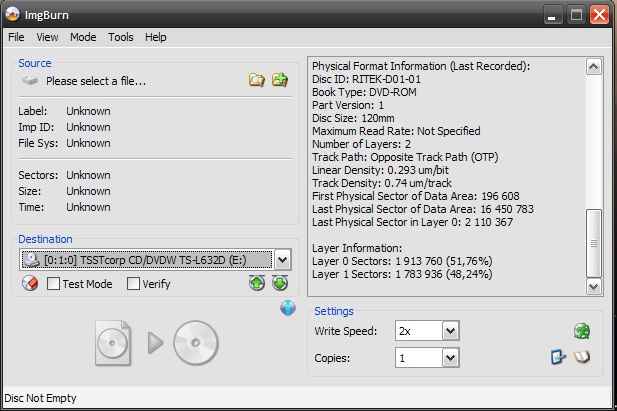617x411 pixels.
Task: Click the info panel scroll down arrow
Action: point(593,286)
